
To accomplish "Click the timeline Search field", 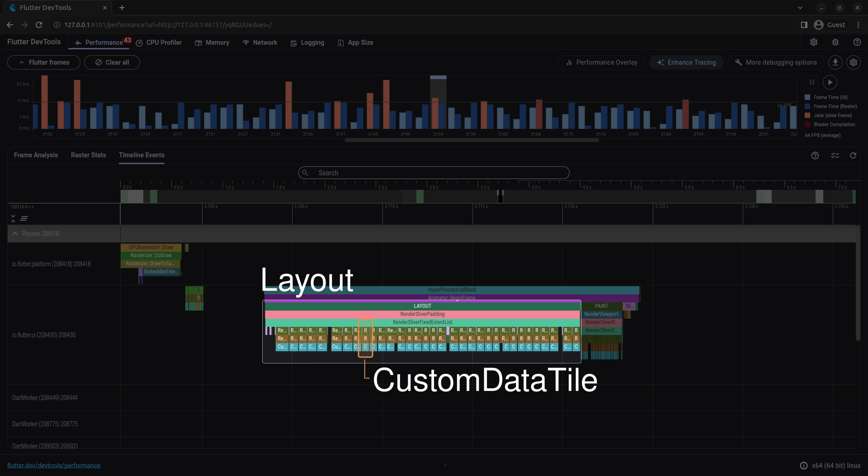I will point(434,173).
